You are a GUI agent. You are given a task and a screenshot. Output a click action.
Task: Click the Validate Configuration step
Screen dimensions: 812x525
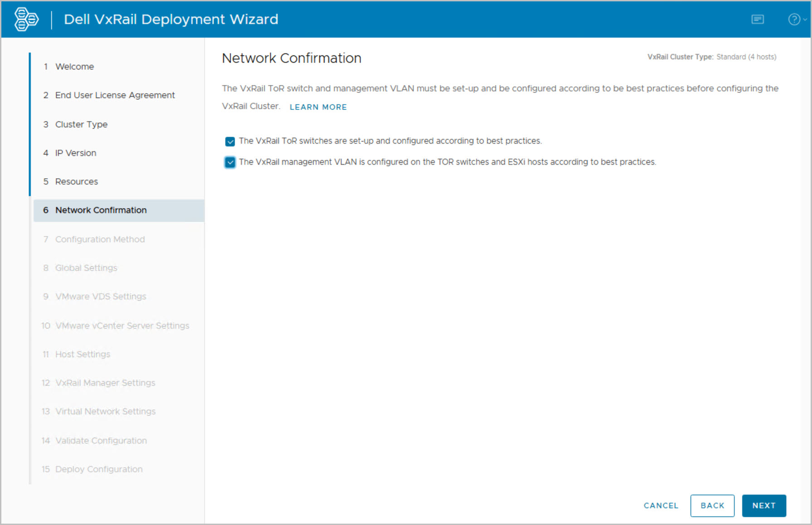[101, 441]
